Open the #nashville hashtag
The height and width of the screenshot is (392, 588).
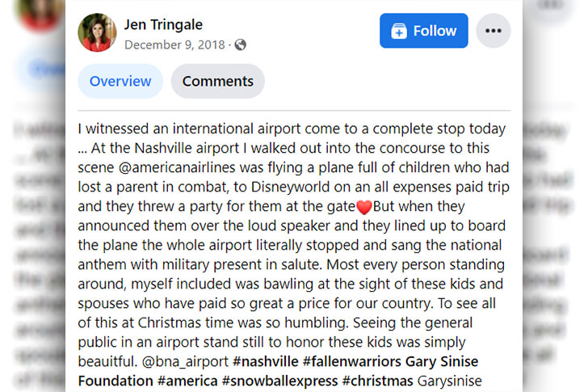266,361
